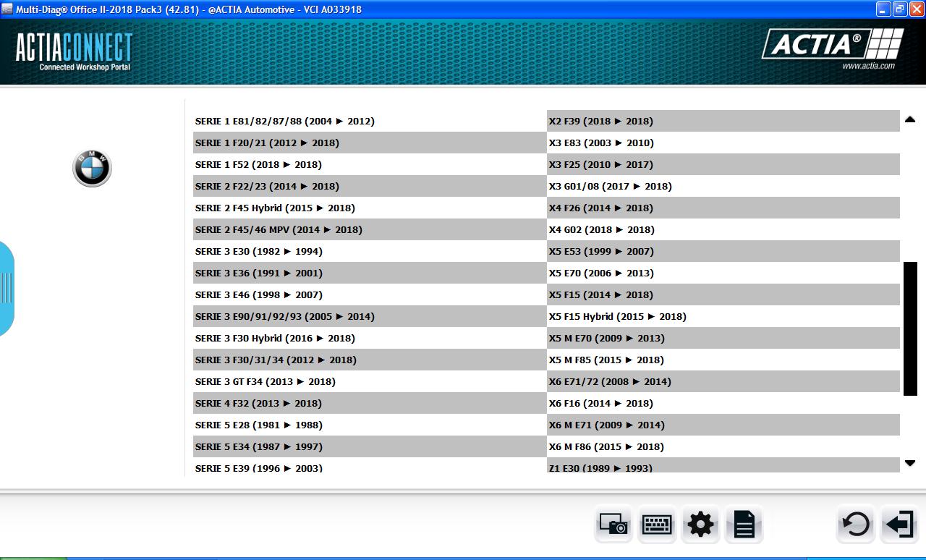This screenshot has width=926, height=560.
Task: Select X6 F16 (2014-2018)
Action: click(723, 403)
